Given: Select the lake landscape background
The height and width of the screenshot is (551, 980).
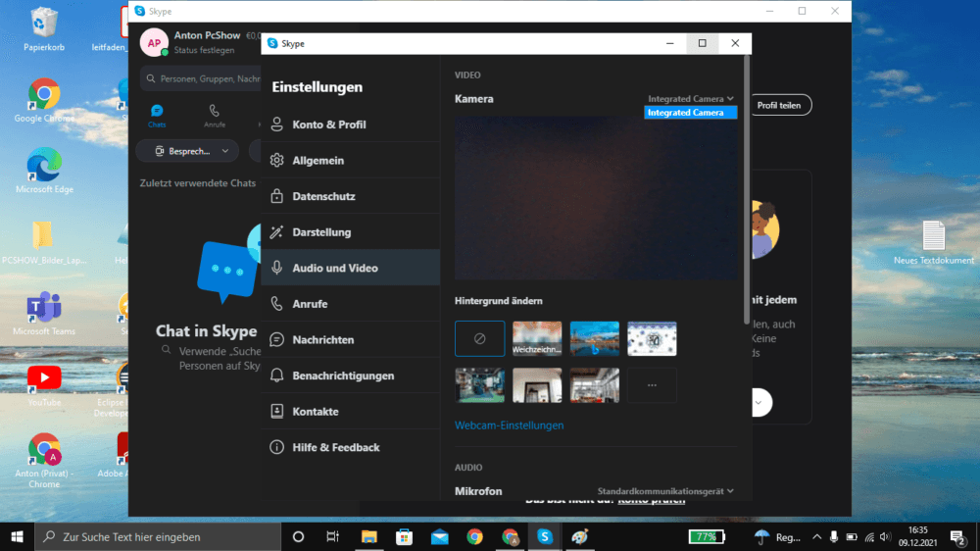Looking at the screenshot, I should coord(595,338).
